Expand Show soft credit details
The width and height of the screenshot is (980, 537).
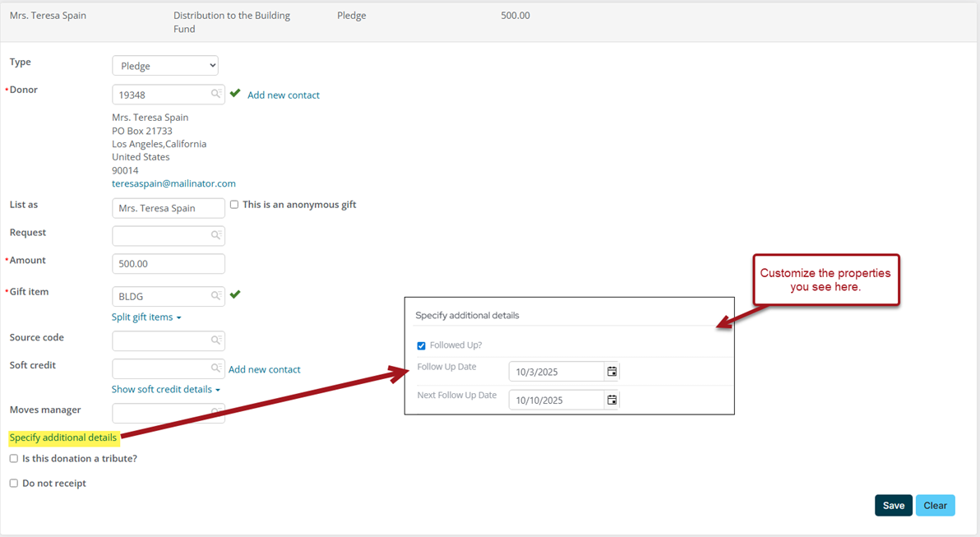(165, 390)
